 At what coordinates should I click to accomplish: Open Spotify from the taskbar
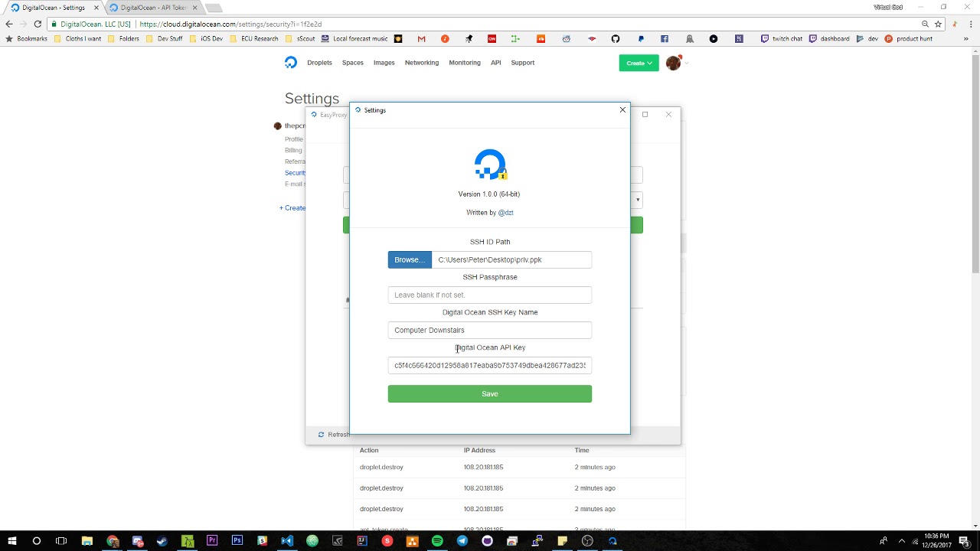pos(437,541)
